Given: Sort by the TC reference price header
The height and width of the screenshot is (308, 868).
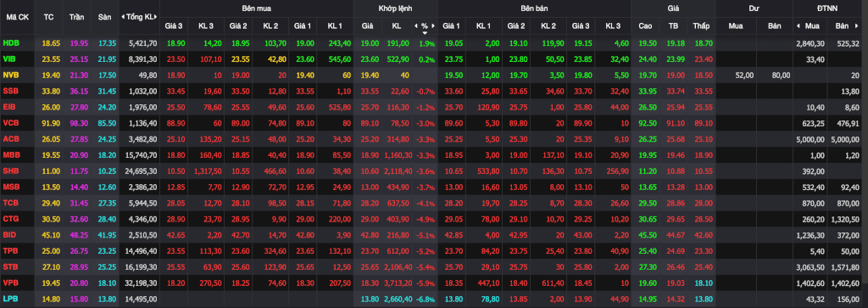Looking at the screenshot, I should click(48, 17).
